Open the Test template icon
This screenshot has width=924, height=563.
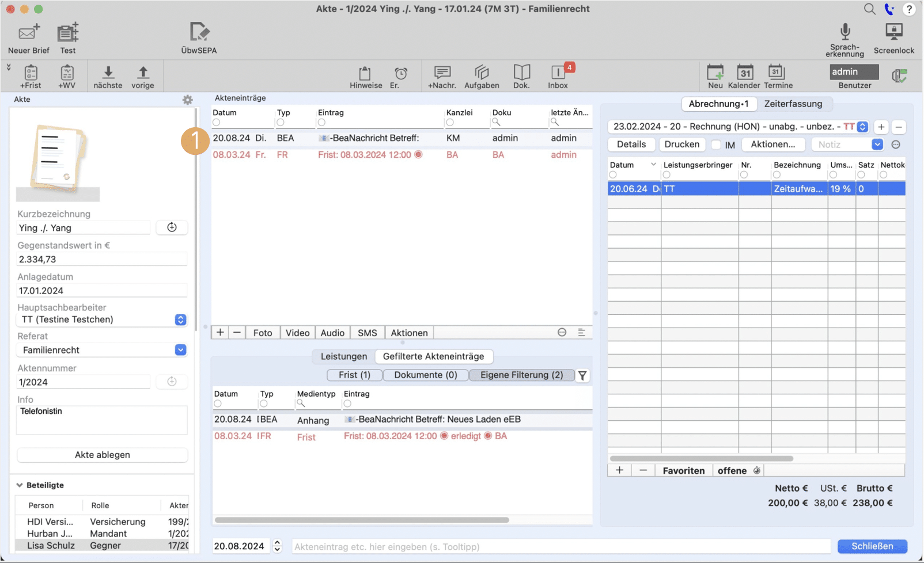click(68, 33)
